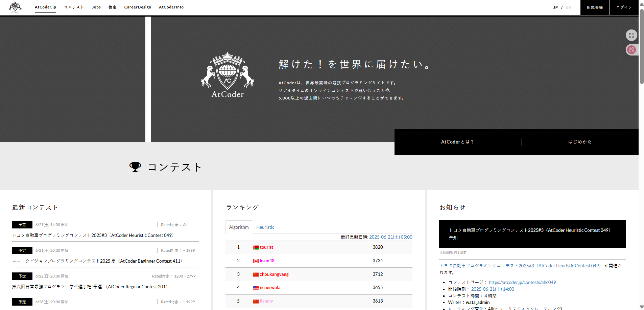The image size is (644, 310).
Task: Open the AHC 049 link in announcement body
Action: (520, 266)
